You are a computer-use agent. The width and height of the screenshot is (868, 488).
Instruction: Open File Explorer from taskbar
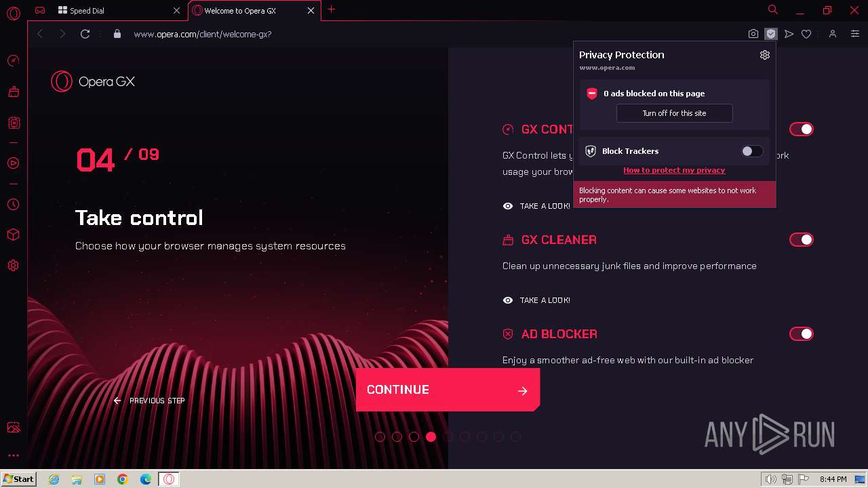pyautogui.click(x=77, y=479)
